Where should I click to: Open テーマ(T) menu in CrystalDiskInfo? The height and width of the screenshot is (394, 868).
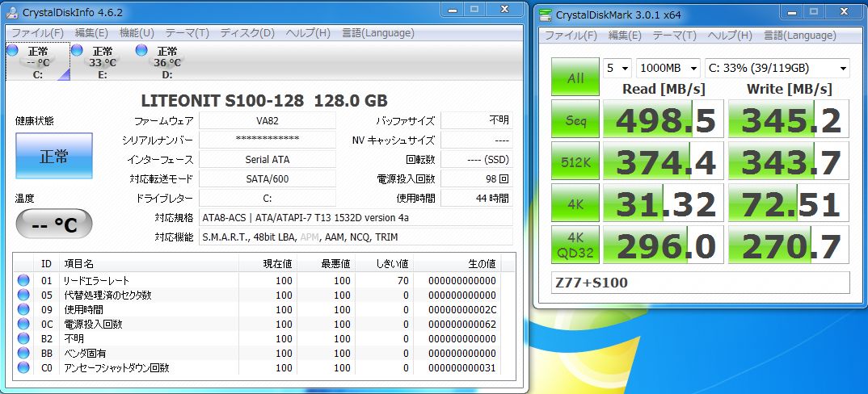tap(188, 33)
